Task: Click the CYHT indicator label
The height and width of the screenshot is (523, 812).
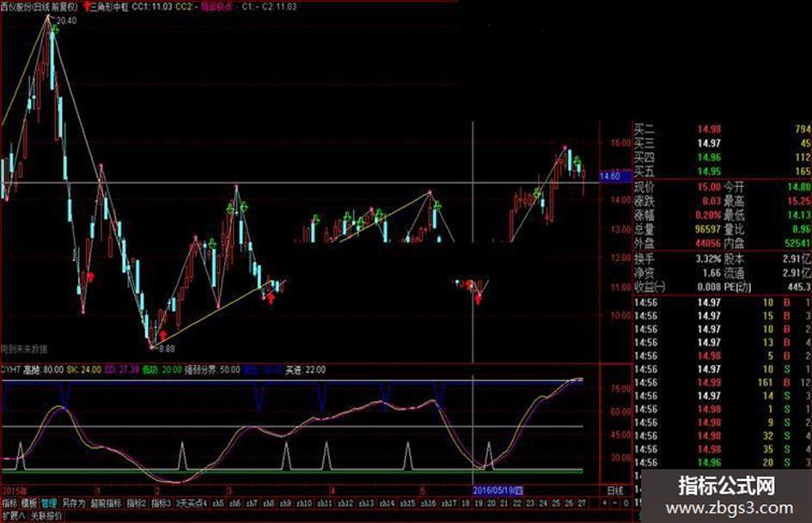Action: [x=11, y=370]
